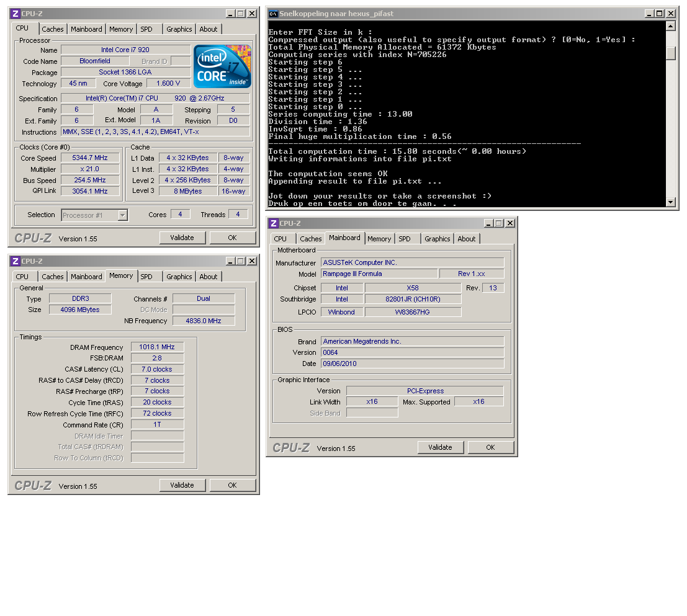Click the Core Speed value 5344.7 MHz
Screen dimensions: 687x616
coord(90,158)
